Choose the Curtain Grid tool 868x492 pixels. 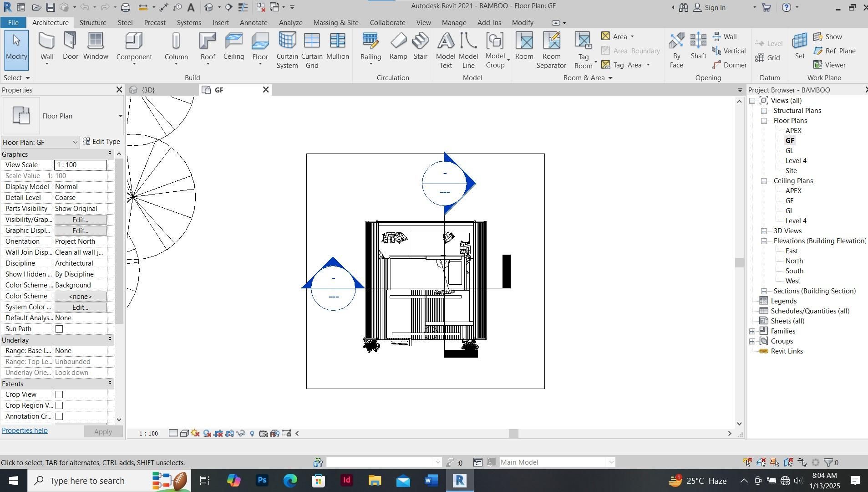click(x=312, y=51)
